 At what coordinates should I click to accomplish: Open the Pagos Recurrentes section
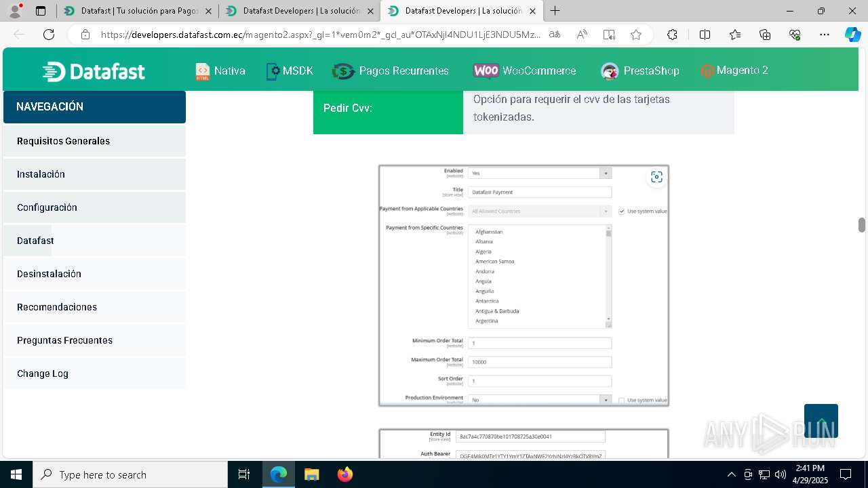tap(391, 70)
